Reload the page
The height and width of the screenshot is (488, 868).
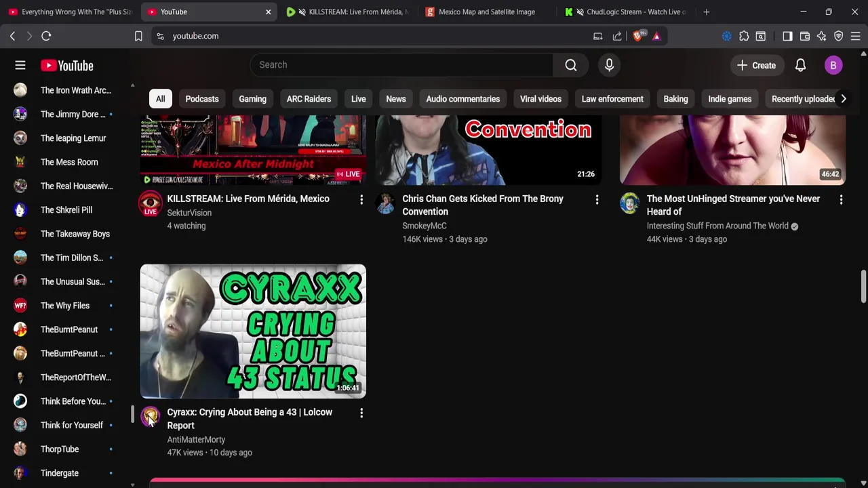pyautogui.click(x=46, y=36)
